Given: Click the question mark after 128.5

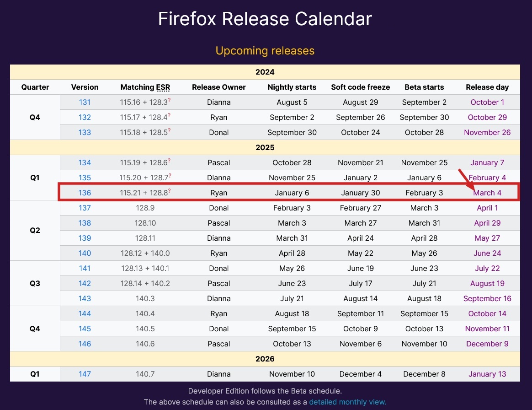Looking at the screenshot, I should [x=169, y=130].
